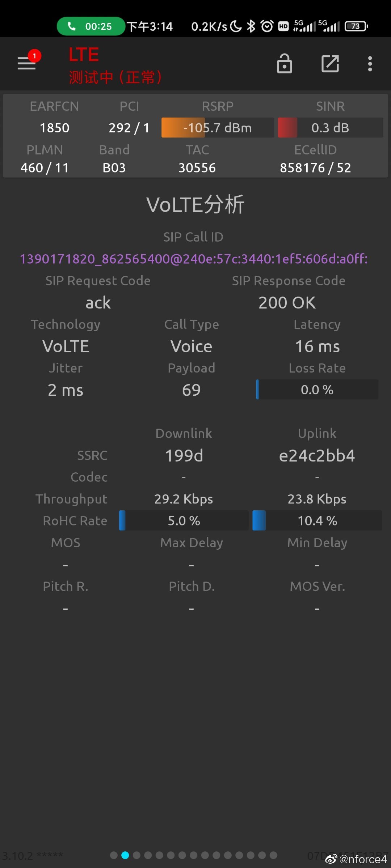Viewport: 391px width, 868px height.
Task: Tap the export screen icon in the toolbar
Action: pos(330,64)
